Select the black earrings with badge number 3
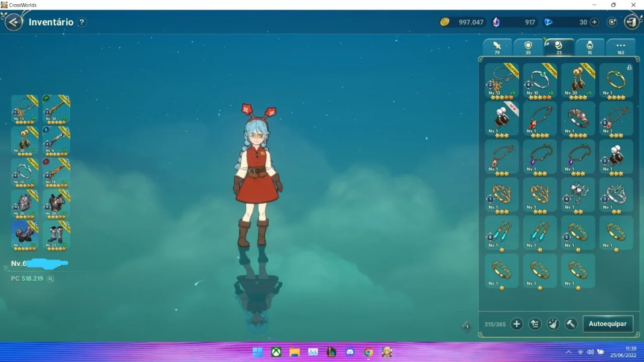644x362 pixels. point(616,157)
